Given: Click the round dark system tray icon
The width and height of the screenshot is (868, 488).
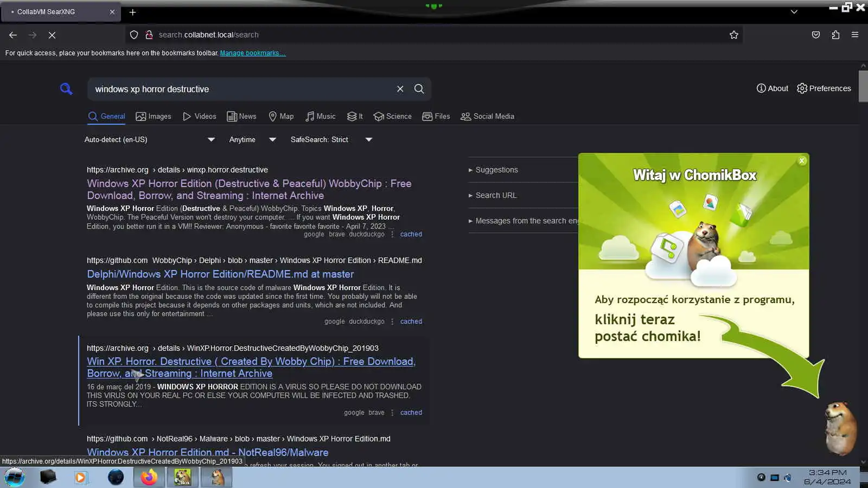Looking at the screenshot, I should [x=762, y=478].
